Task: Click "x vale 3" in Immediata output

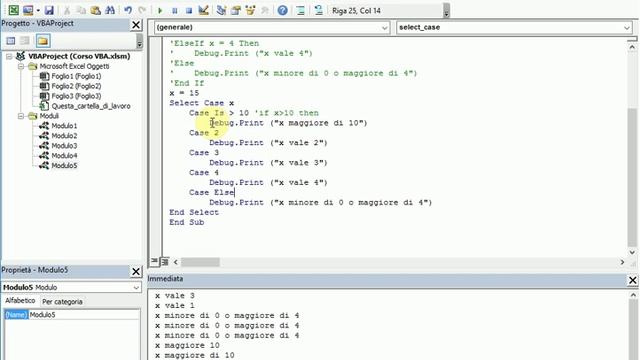Action: click(x=175, y=296)
